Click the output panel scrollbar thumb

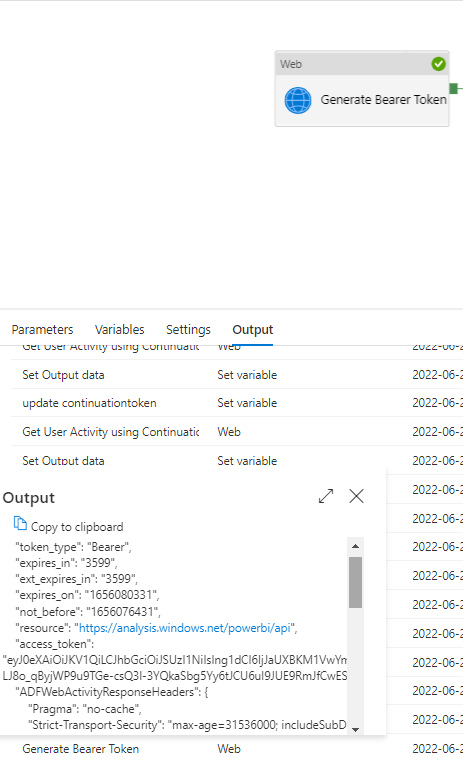355,582
